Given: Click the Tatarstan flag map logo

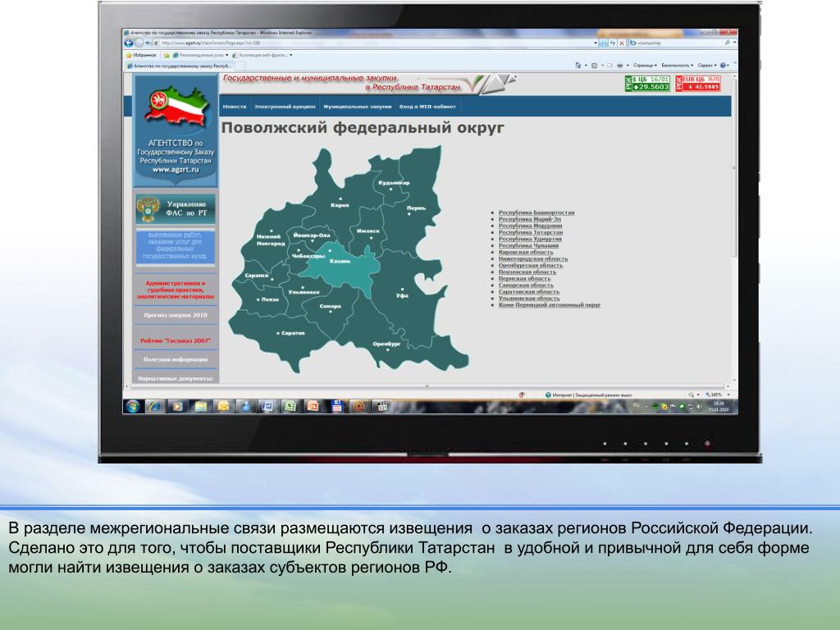Looking at the screenshot, I should [x=176, y=109].
